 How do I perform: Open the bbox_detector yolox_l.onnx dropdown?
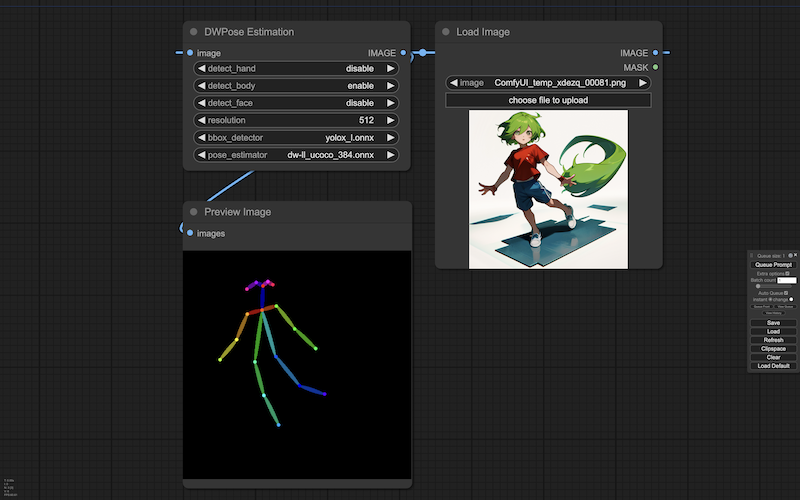[x=296, y=137]
